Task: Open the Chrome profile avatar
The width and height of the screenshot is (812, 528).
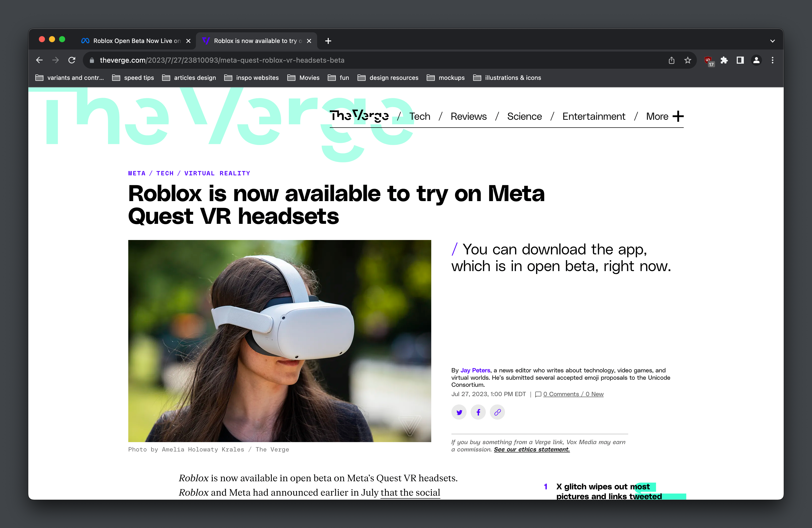Action: tap(756, 60)
